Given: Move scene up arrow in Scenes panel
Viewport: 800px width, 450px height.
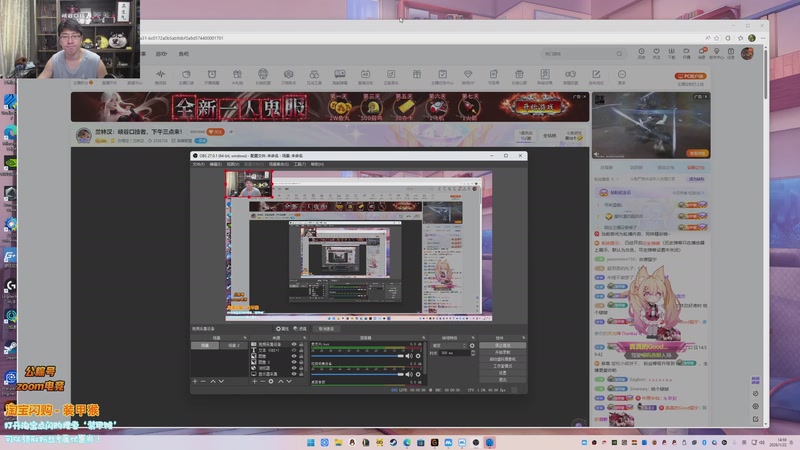Looking at the screenshot, I should tap(213, 381).
